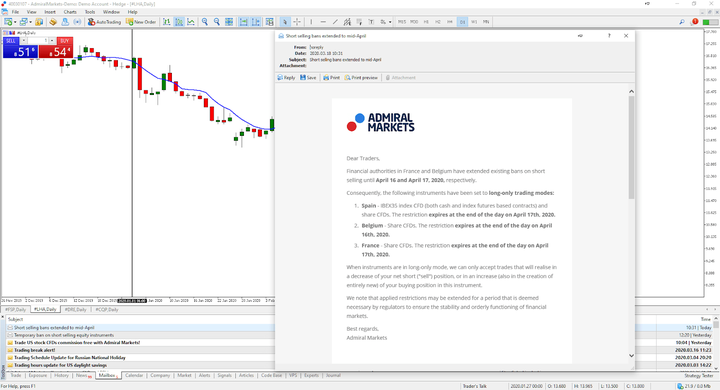Draw a trendline with the toolbar tool
This screenshot has height=390, width=720.
(x=335, y=22)
